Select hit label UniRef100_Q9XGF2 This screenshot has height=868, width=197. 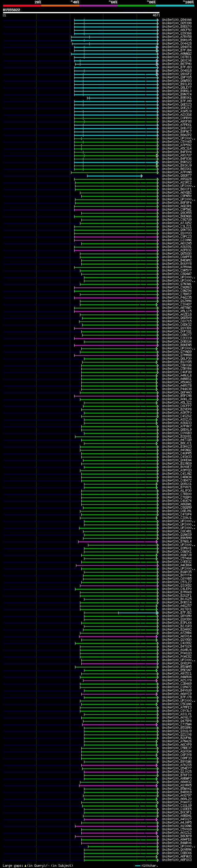click(x=177, y=74)
